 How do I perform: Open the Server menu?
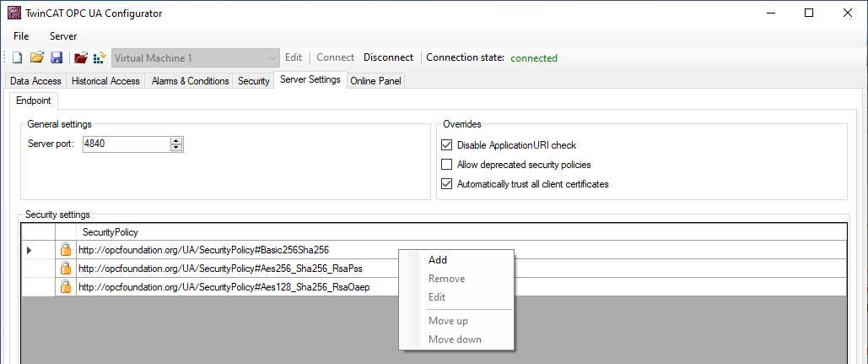click(63, 36)
